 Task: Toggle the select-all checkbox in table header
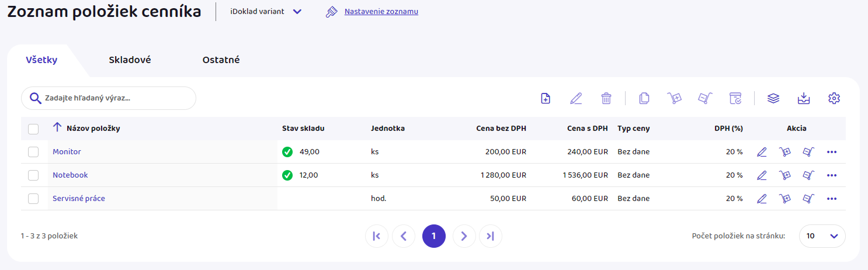[33, 129]
